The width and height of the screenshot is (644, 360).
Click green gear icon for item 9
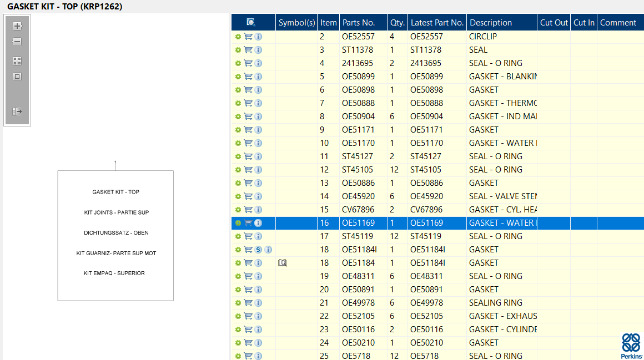pos(238,130)
